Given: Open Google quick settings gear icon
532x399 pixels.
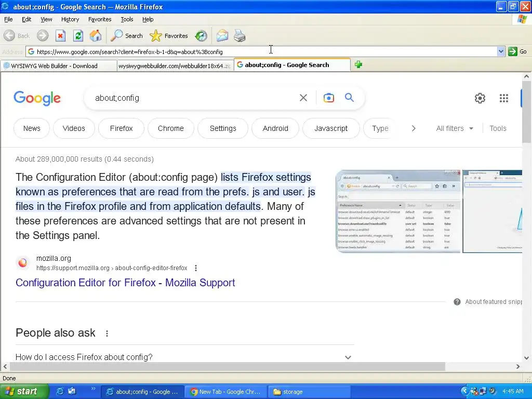Looking at the screenshot, I should pos(480,98).
